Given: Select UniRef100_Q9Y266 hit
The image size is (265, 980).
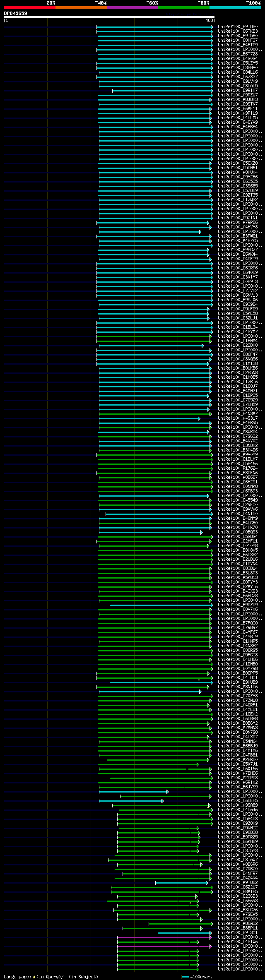Looking at the screenshot, I should coord(238,177).
